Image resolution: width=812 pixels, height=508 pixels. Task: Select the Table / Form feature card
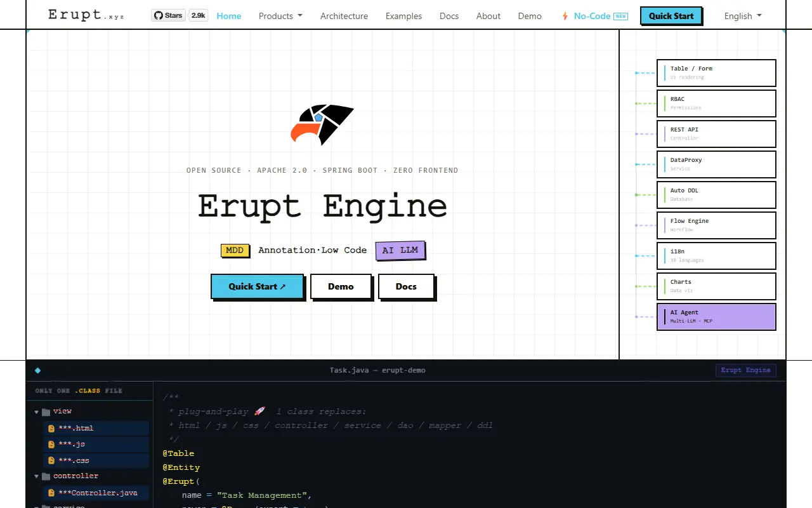pos(716,73)
